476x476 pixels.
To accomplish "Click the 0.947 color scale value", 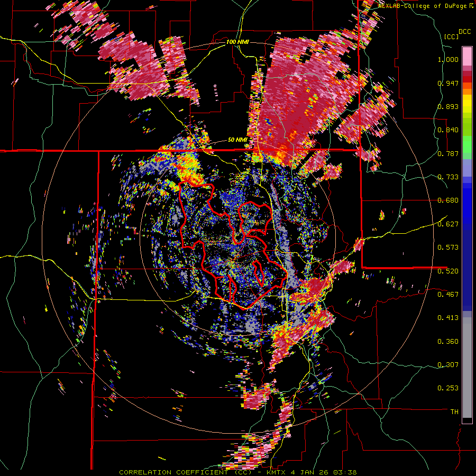I will [x=448, y=83].
